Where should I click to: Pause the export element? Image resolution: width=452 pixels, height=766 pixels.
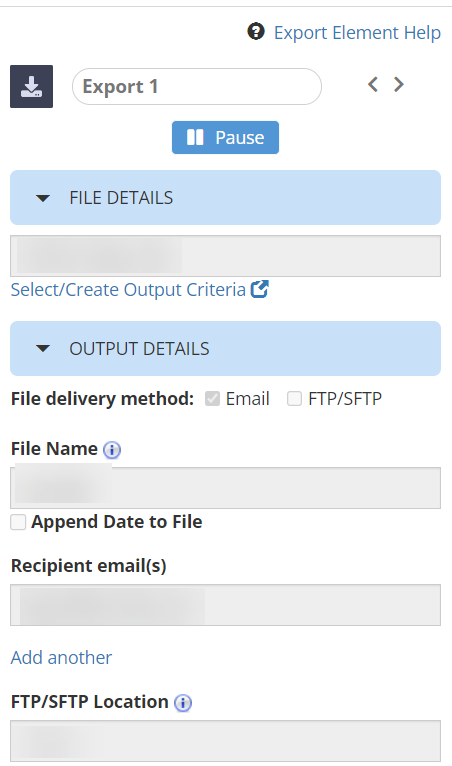pyautogui.click(x=225, y=137)
